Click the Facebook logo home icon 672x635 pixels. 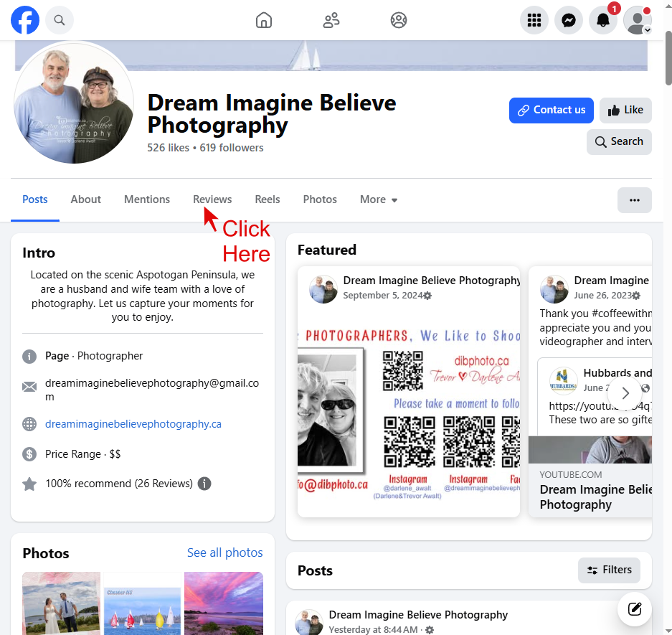point(25,20)
